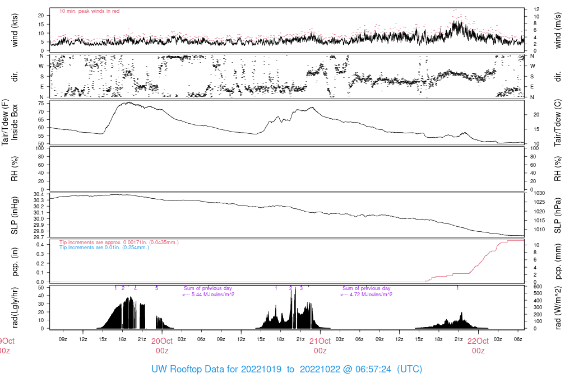Click the '03z' time tick after 22Oct 00z
Viewport: 574px width, 392px height.
pos(498,339)
